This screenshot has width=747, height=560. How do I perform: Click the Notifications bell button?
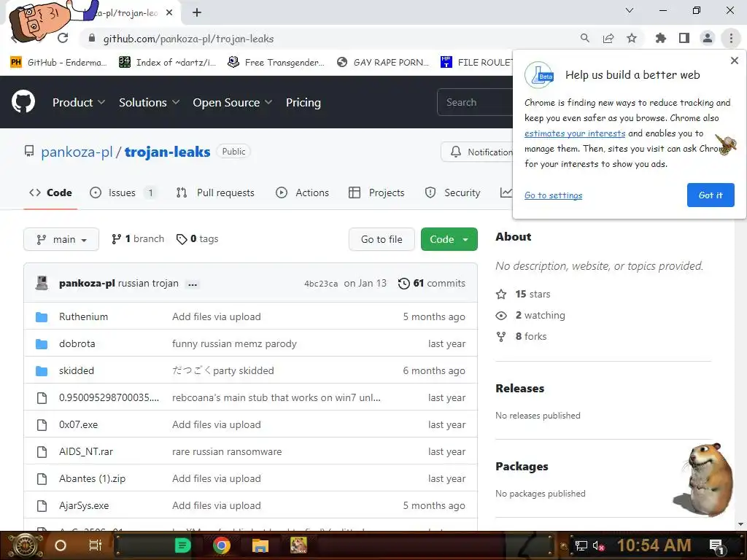coord(477,152)
